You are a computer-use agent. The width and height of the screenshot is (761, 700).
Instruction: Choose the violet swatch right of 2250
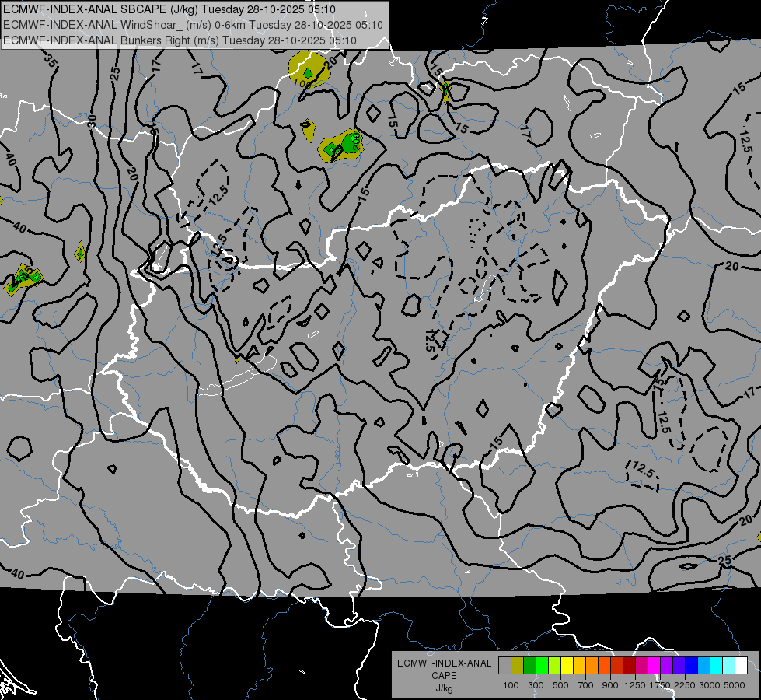coord(679,666)
